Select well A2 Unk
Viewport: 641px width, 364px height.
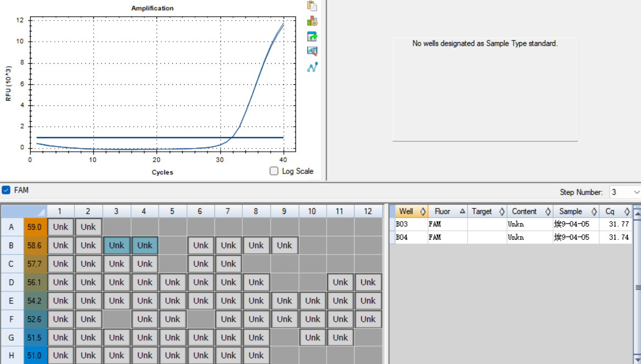pyautogui.click(x=88, y=227)
